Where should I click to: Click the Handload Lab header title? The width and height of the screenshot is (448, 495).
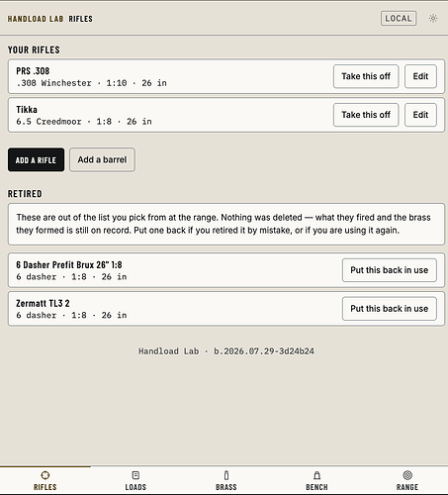click(x=36, y=19)
